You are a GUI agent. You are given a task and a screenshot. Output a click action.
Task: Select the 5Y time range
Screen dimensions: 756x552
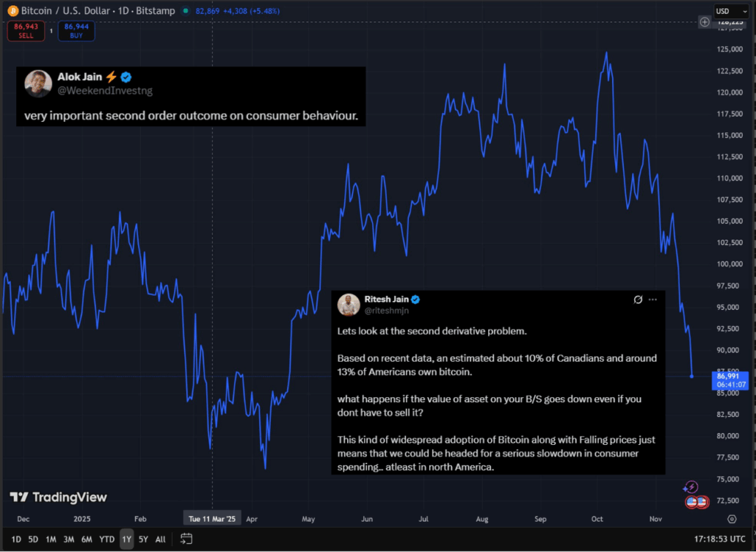pyautogui.click(x=143, y=539)
